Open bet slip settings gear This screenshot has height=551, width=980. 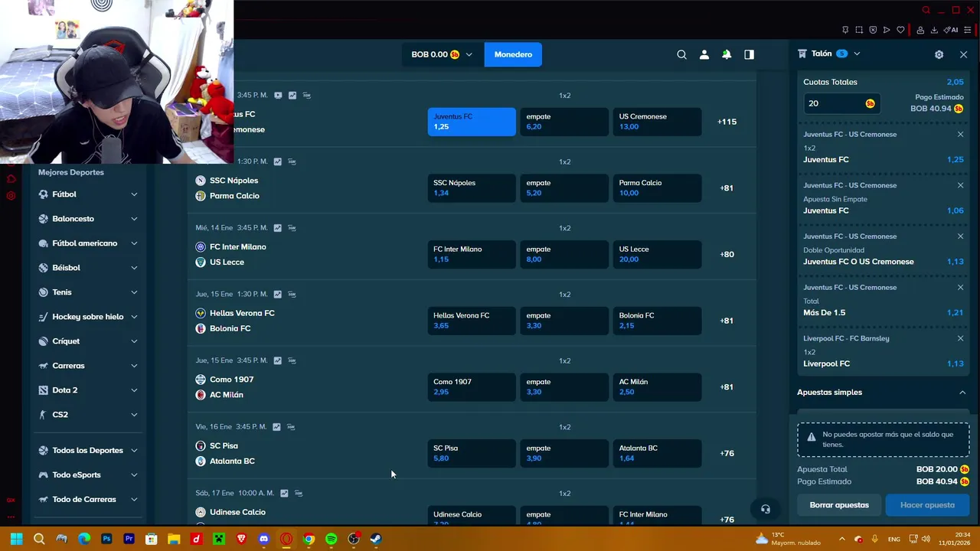939,54
